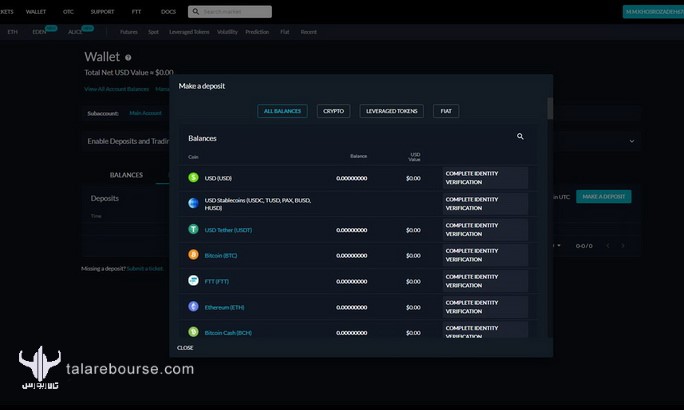
Task: Click the USD Stablecoins coin icon
Action: pos(193,203)
